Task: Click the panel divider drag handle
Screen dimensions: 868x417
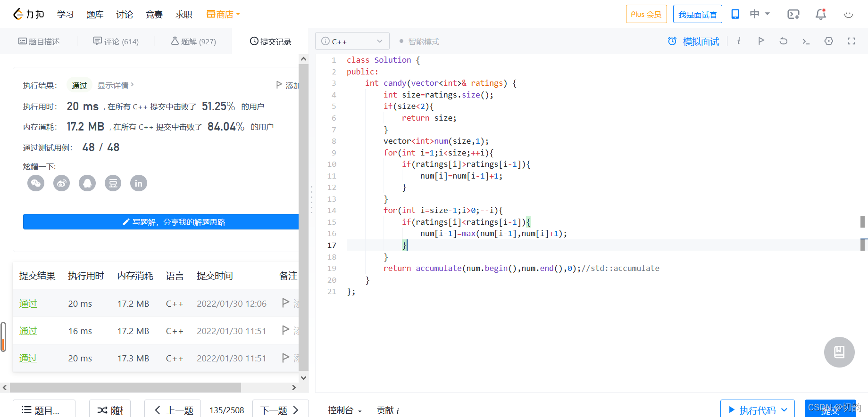Action: coord(312,199)
